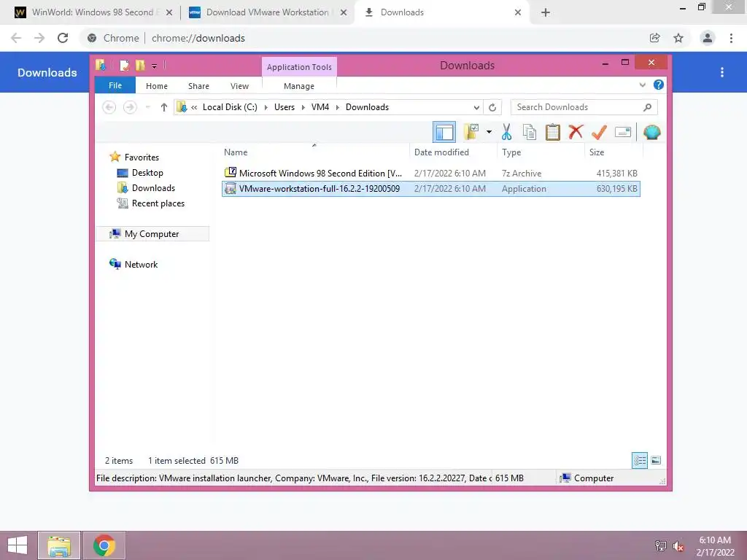
Task: Reload the Chrome page
Action: pyautogui.click(x=63, y=38)
